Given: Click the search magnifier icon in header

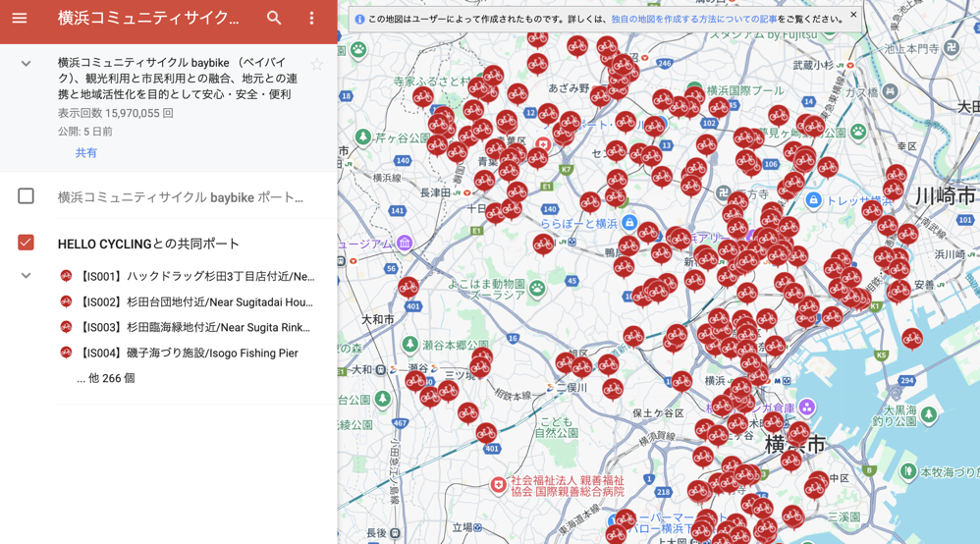Looking at the screenshot, I should click(x=274, y=18).
